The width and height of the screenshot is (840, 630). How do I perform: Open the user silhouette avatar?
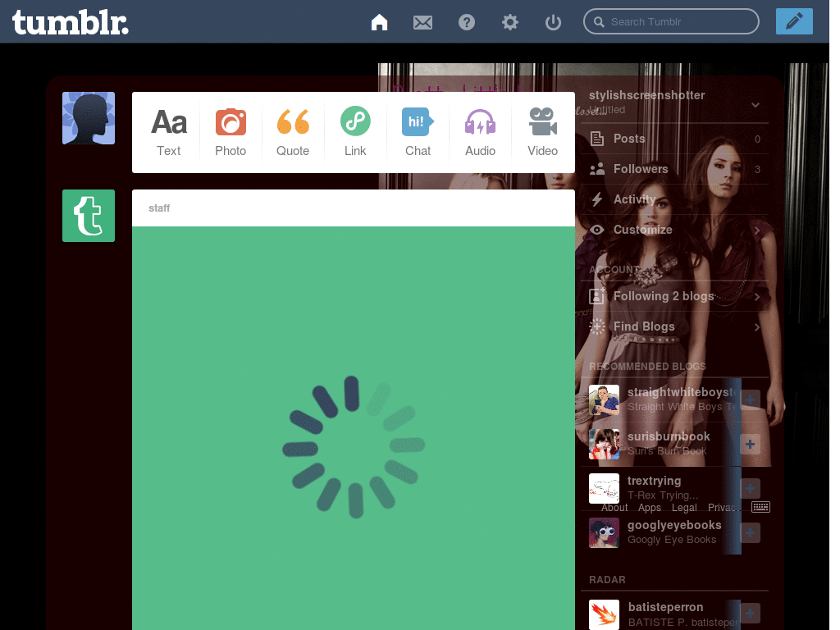click(89, 118)
